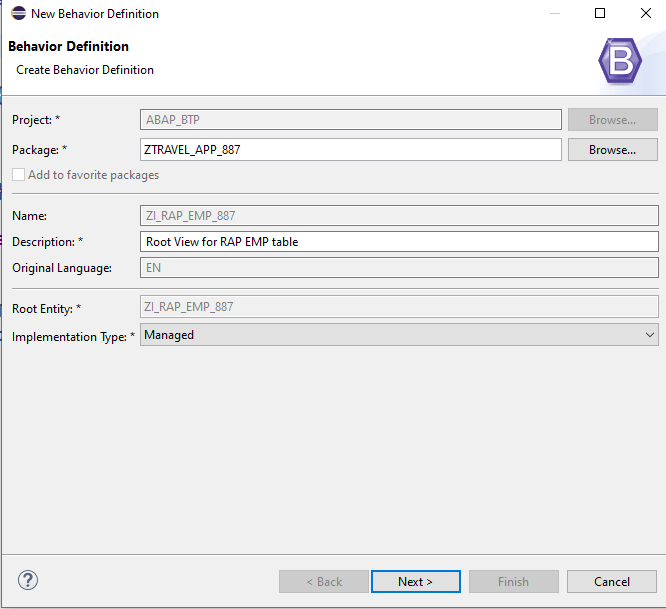Cancel the behavior definition wizard
666x609 pixels.
click(611, 582)
